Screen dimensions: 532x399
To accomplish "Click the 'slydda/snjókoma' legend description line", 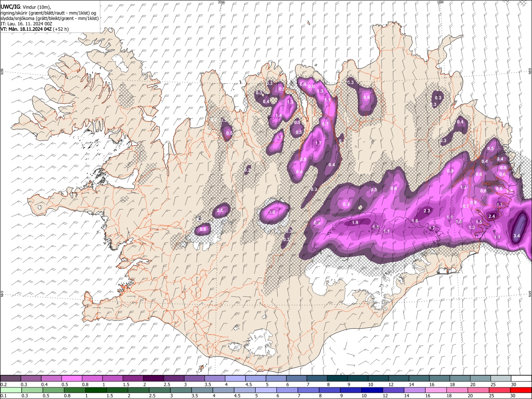I will click(49, 18).
